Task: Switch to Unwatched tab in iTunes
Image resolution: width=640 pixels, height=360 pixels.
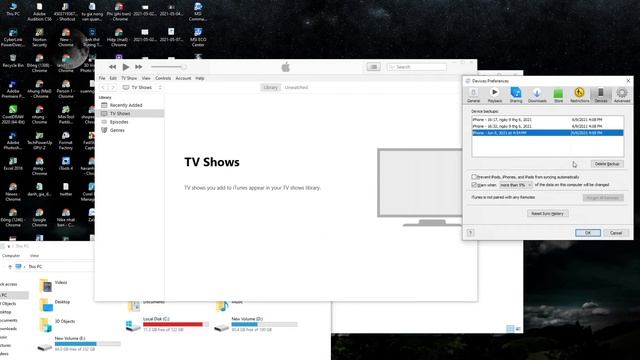Action: pos(296,87)
